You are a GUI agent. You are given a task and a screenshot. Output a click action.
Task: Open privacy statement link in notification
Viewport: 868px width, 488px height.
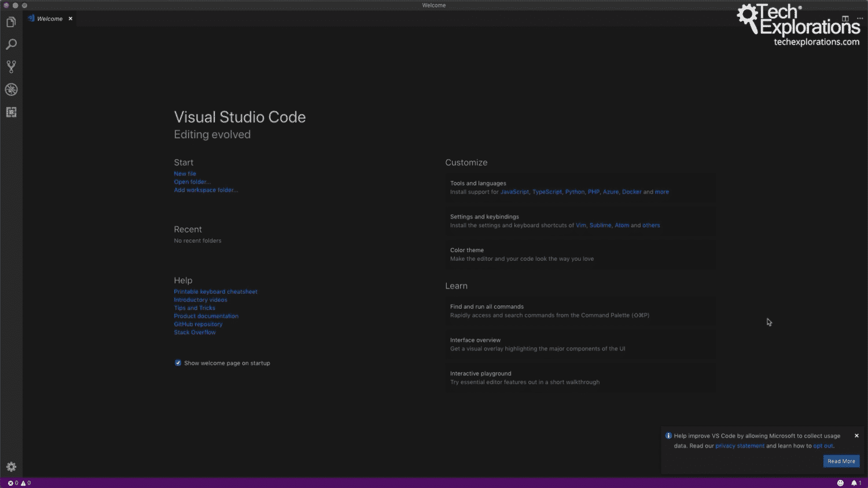click(740, 446)
